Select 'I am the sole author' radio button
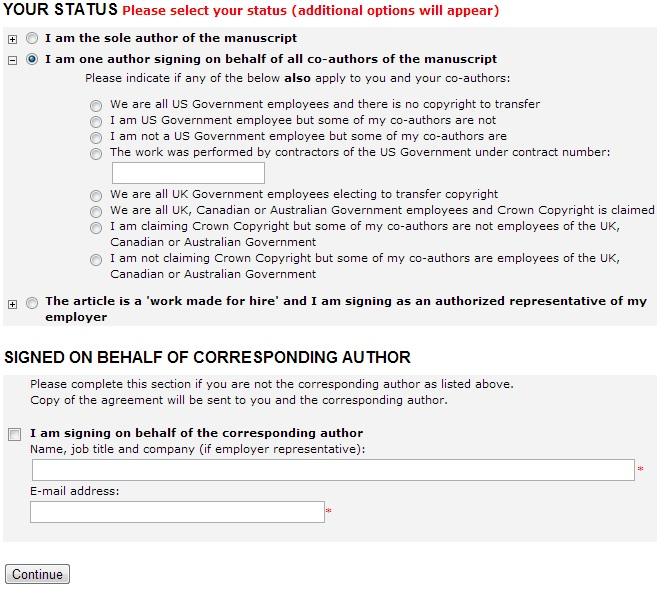 pyautogui.click(x=33, y=39)
